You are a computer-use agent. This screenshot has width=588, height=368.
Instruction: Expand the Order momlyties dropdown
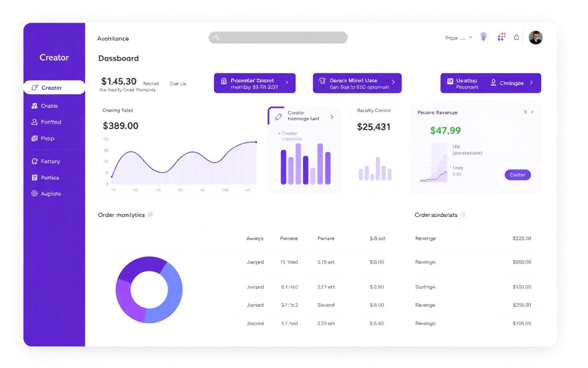tap(151, 214)
